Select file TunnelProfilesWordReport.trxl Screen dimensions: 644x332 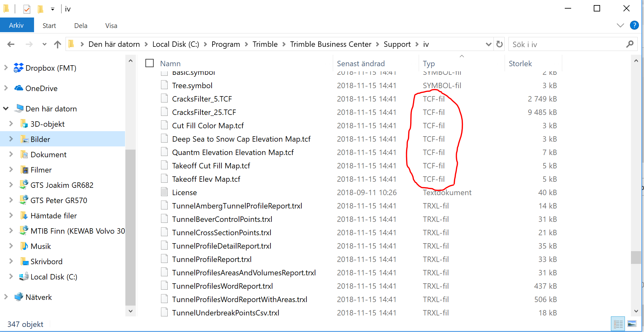(x=222, y=286)
